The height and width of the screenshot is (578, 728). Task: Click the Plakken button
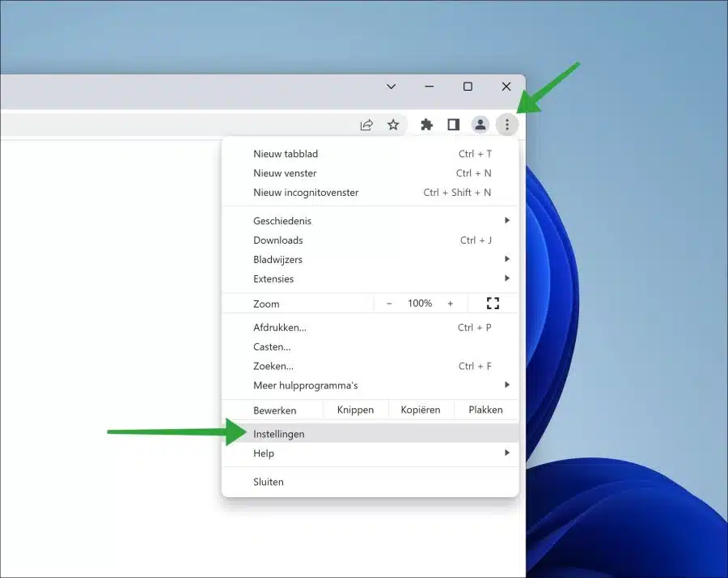(485, 410)
